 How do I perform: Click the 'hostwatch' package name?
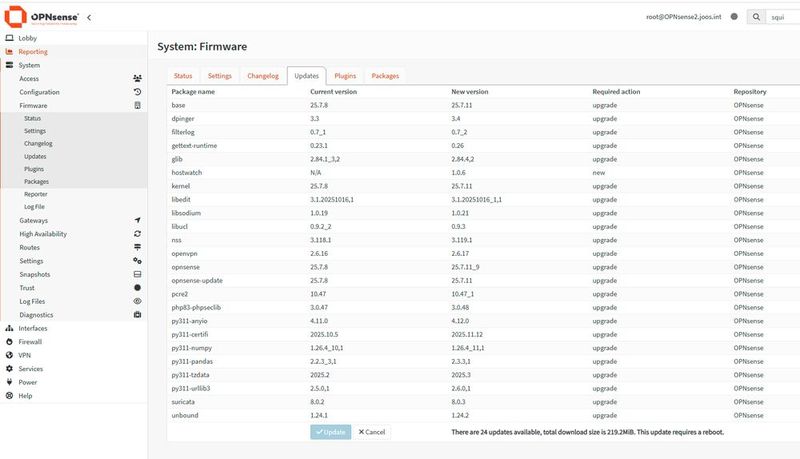[187, 172]
